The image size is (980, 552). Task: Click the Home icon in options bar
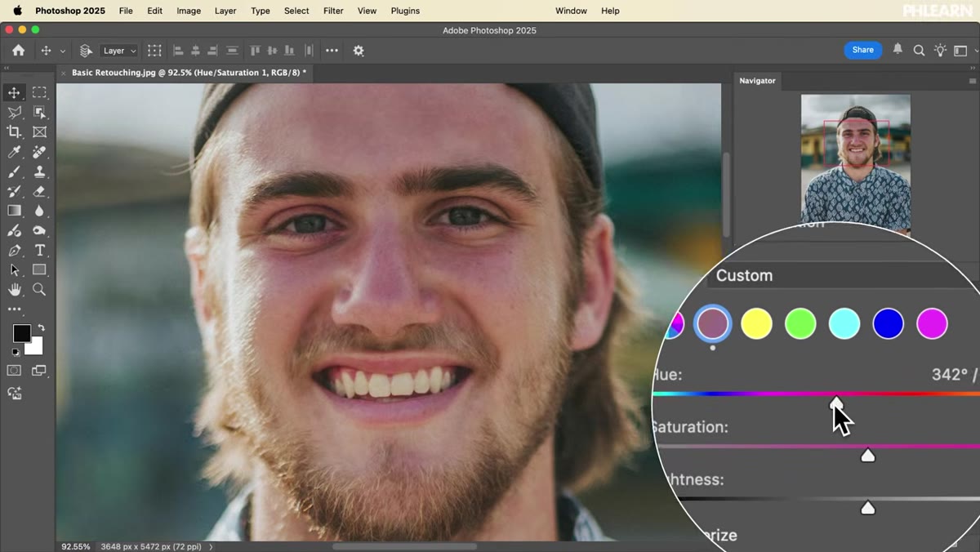[x=18, y=50]
